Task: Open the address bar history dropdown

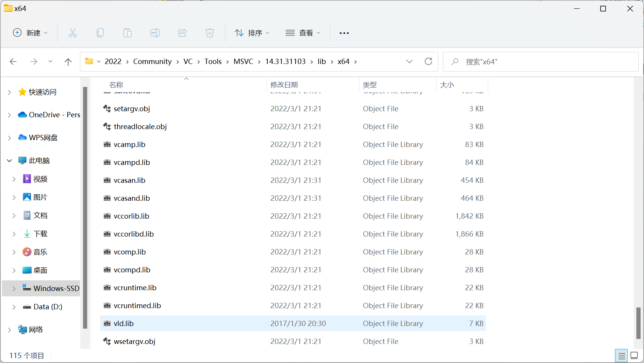Action: coord(409,61)
